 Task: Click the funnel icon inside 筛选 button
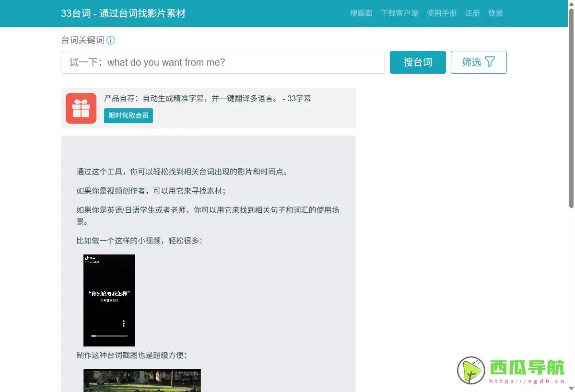click(490, 62)
